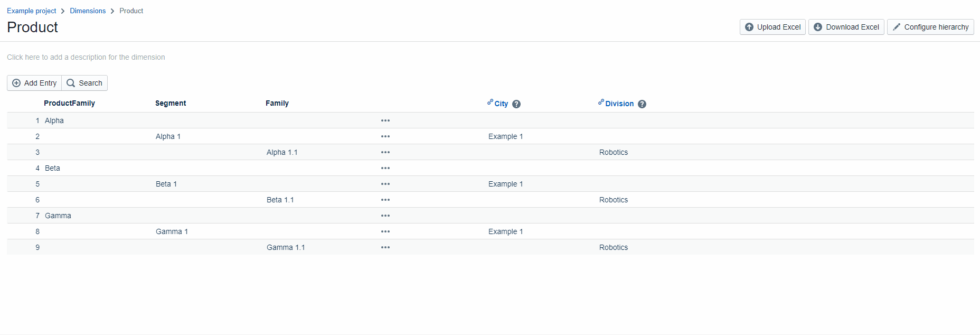Open row options for Gamma 1 segment
The image size is (980, 335).
tap(385, 231)
